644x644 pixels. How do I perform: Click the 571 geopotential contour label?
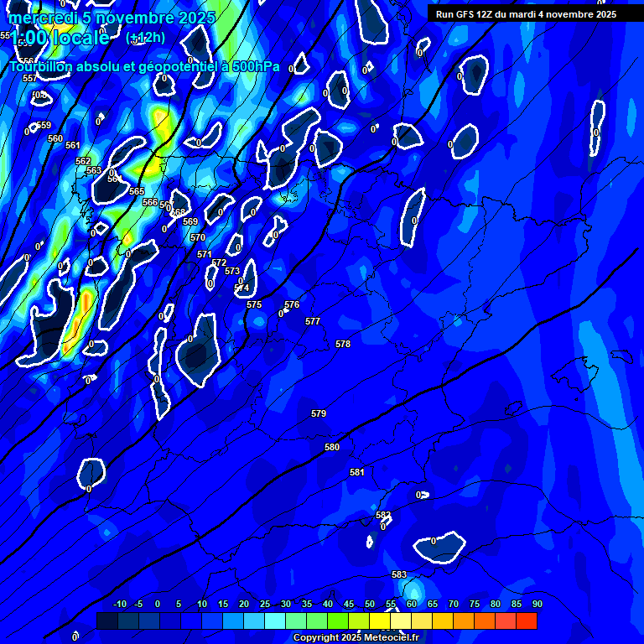pyautogui.click(x=204, y=254)
